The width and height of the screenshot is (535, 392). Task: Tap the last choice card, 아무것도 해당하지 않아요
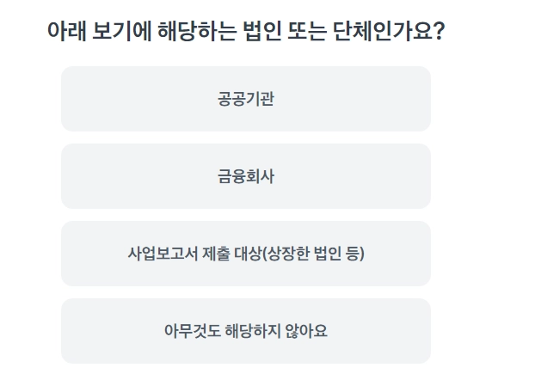click(245, 331)
